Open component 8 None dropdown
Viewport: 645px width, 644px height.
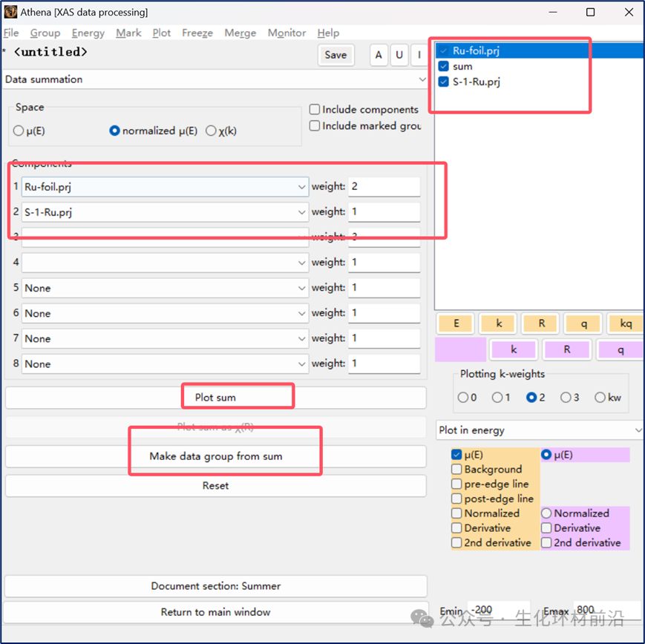tap(165, 364)
